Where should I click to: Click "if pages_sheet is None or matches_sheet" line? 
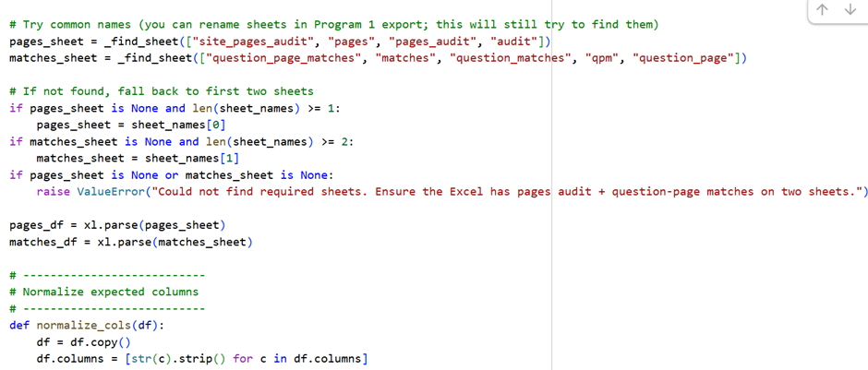(x=168, y=174)
